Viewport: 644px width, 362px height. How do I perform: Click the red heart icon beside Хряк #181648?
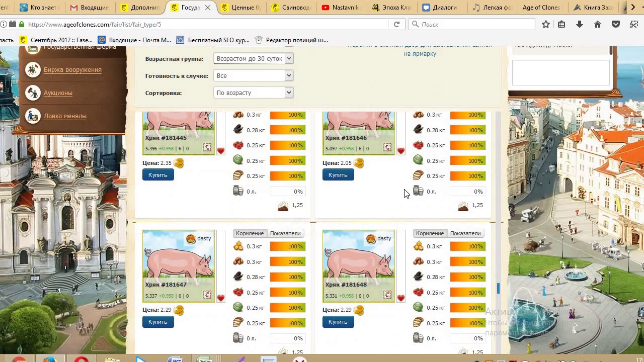pyautogui.click(x=401, y=298)
